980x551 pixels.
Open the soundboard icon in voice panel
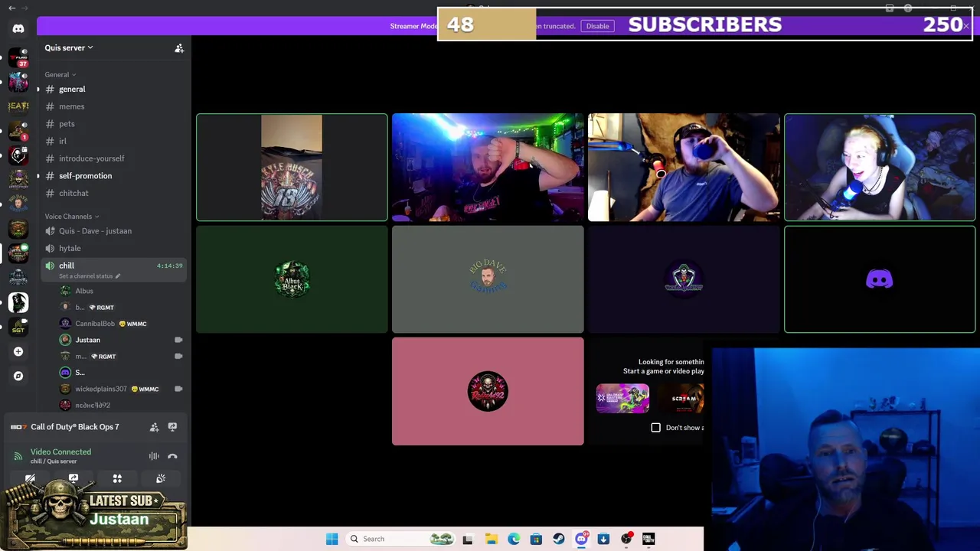click(161, 478)
